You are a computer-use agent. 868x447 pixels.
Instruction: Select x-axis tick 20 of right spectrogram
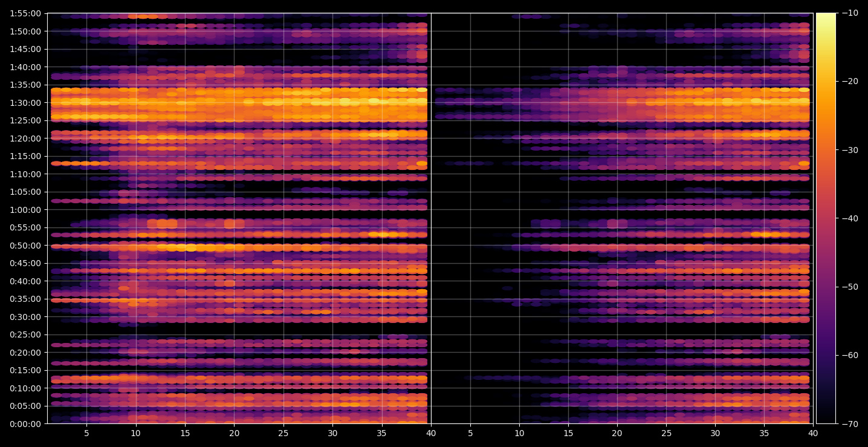pyautogui.click(x=617, y=434)
